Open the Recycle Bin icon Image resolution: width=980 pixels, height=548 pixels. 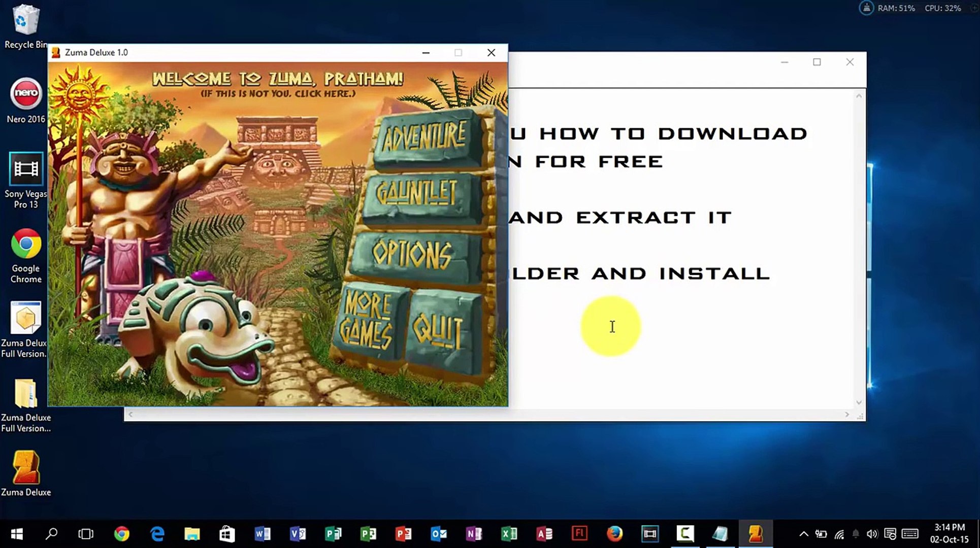tap(25, 21)
